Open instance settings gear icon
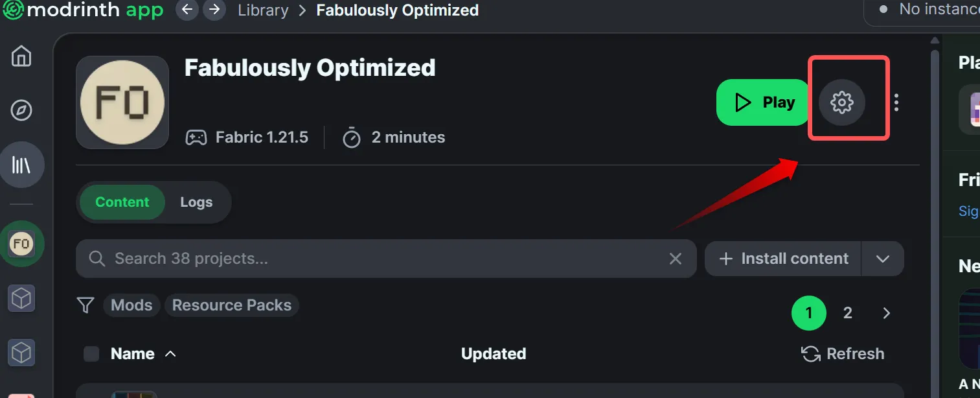 841,102
